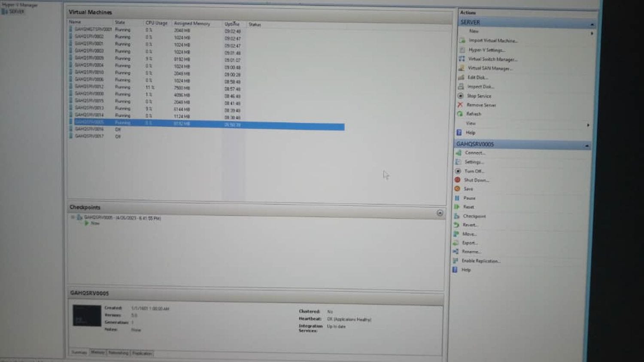Collapse the GAHQSRV0005 actions section

click(587, 146)
